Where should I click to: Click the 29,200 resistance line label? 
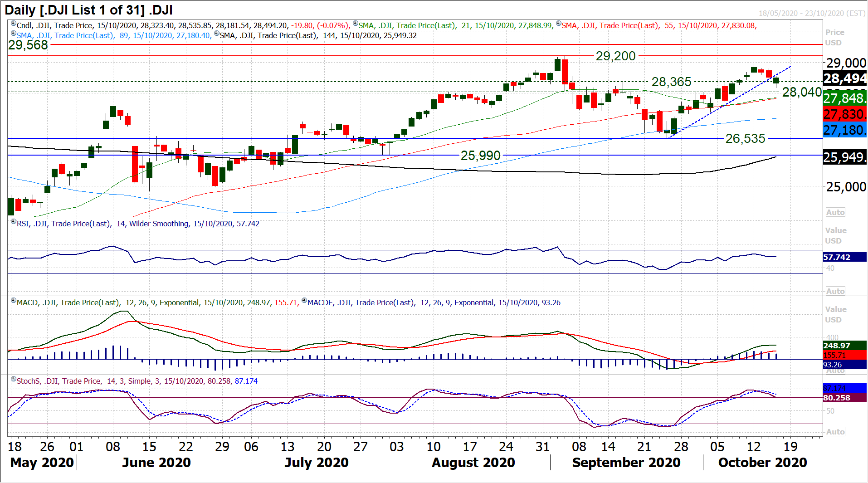tap(615, 56)
